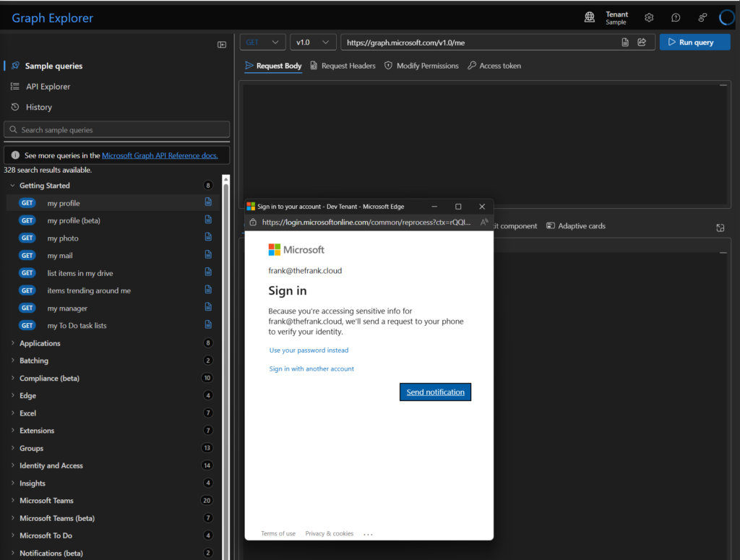Open docs icon beside 'my photo' query
The width and height of the screenshot is (740, 560).
coord(209,238)
